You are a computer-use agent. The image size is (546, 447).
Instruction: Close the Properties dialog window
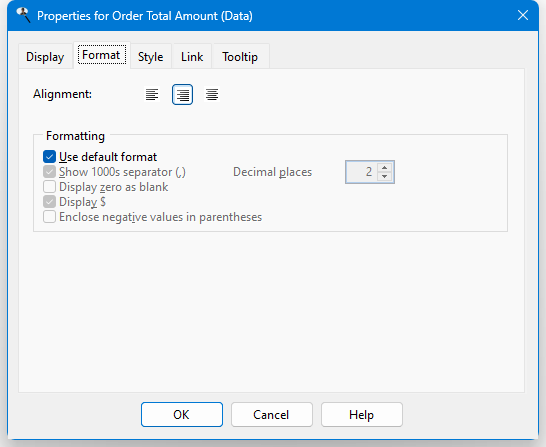[523, 15]
